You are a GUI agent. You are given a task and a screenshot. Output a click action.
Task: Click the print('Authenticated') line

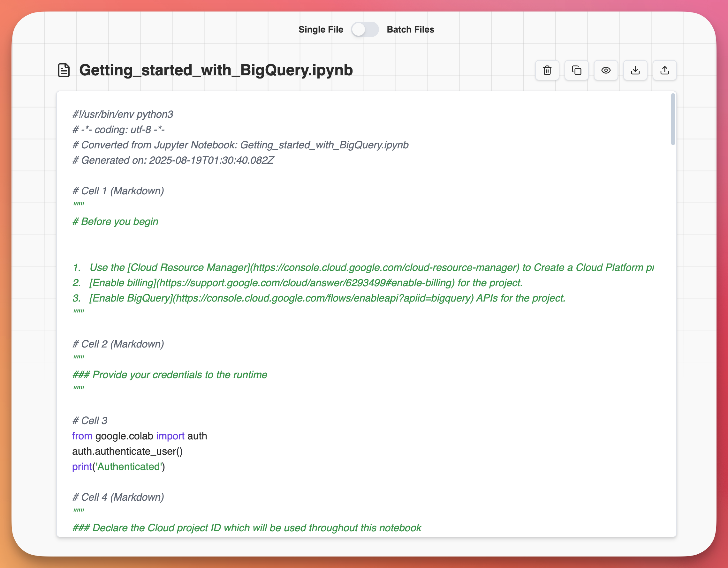tap(118, 467)
